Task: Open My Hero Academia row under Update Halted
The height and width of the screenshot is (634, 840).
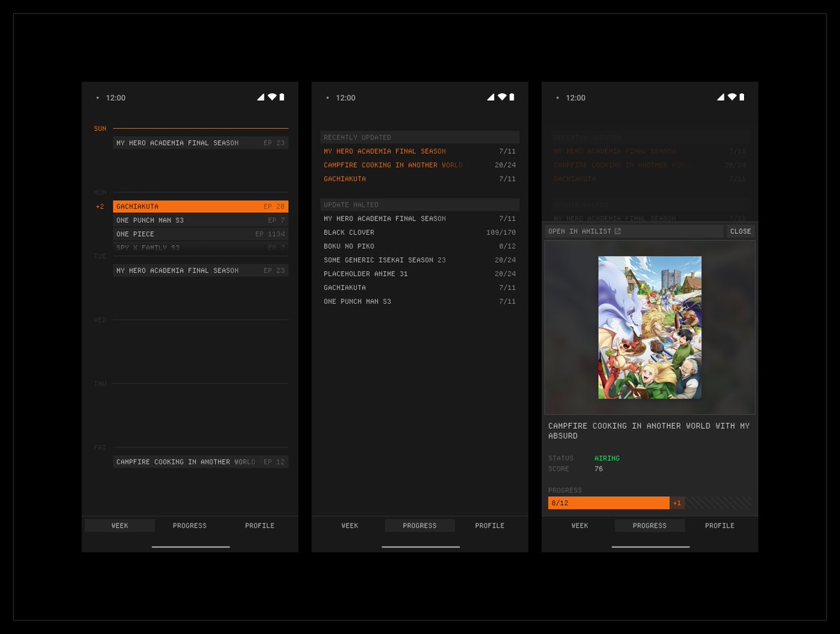Action: [x=420, y=219]
